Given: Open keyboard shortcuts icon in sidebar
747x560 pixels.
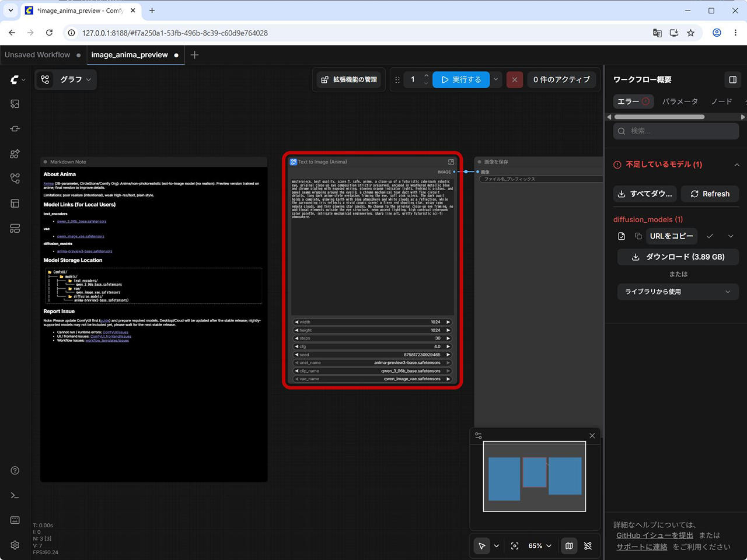Looking at the screenshot, I should click(x=15, y=520).
